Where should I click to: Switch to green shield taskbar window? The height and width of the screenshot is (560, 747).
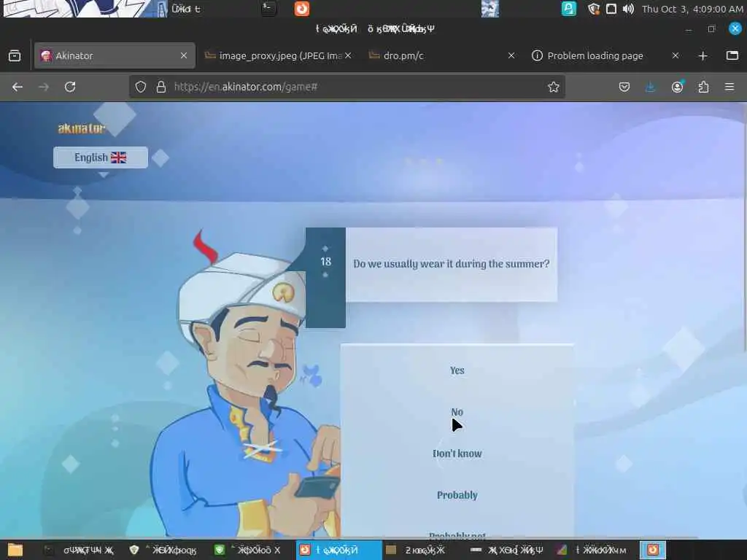[x=248, y=550]
